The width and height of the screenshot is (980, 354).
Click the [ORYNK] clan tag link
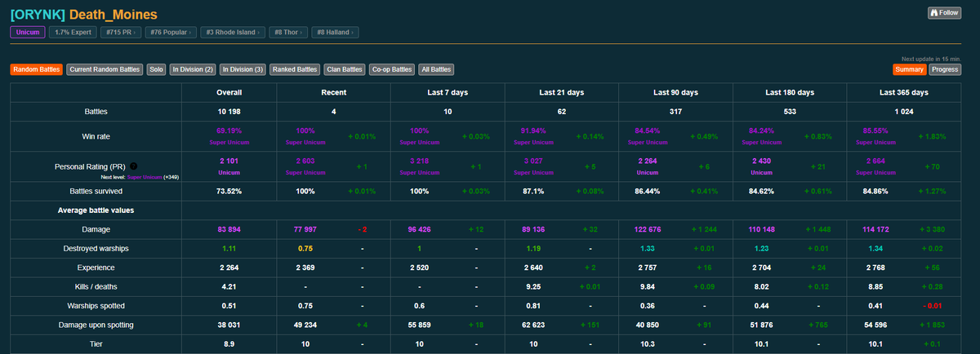coord(38,15)
